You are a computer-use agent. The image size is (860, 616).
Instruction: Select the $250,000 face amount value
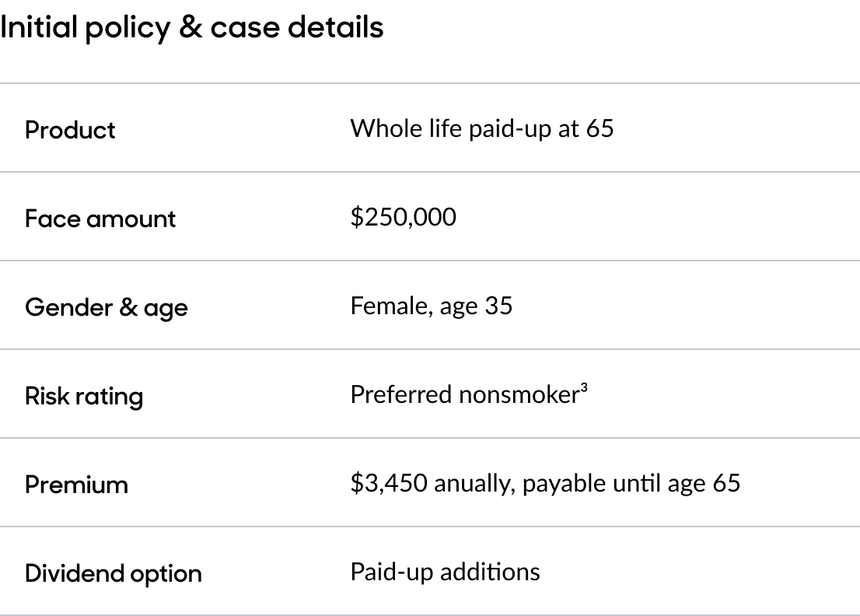tap(403, 217)
